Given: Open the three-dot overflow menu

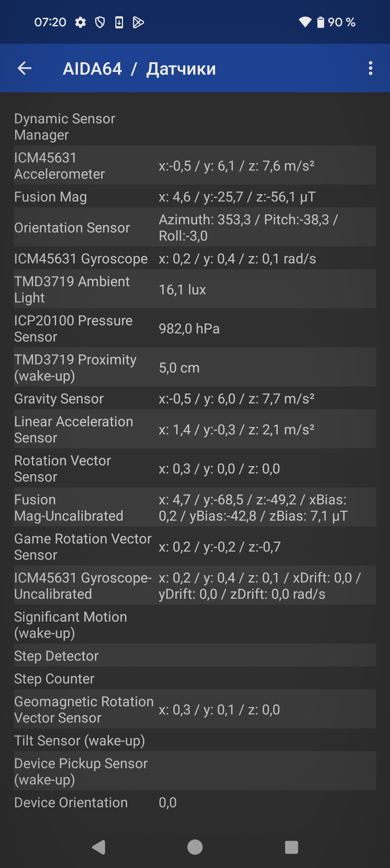Looking at the screenshot, I should (x=370, y=68).
